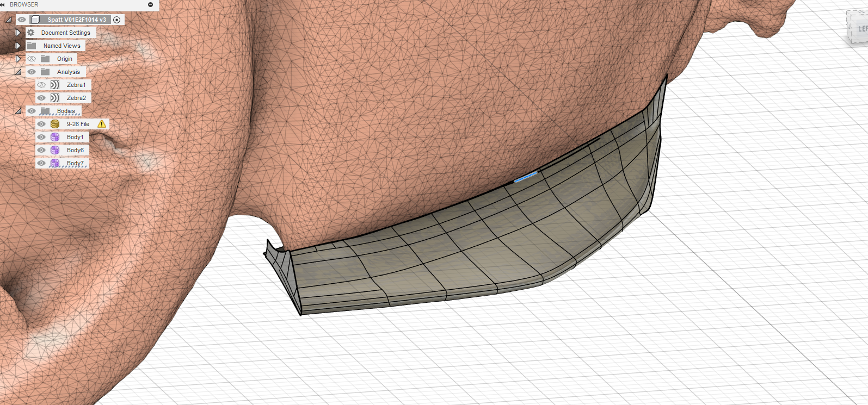The image size is (868, 405).
Task: Activate the Spatt V01E2F1014 v3 component radio
Action: click(116, 20)
